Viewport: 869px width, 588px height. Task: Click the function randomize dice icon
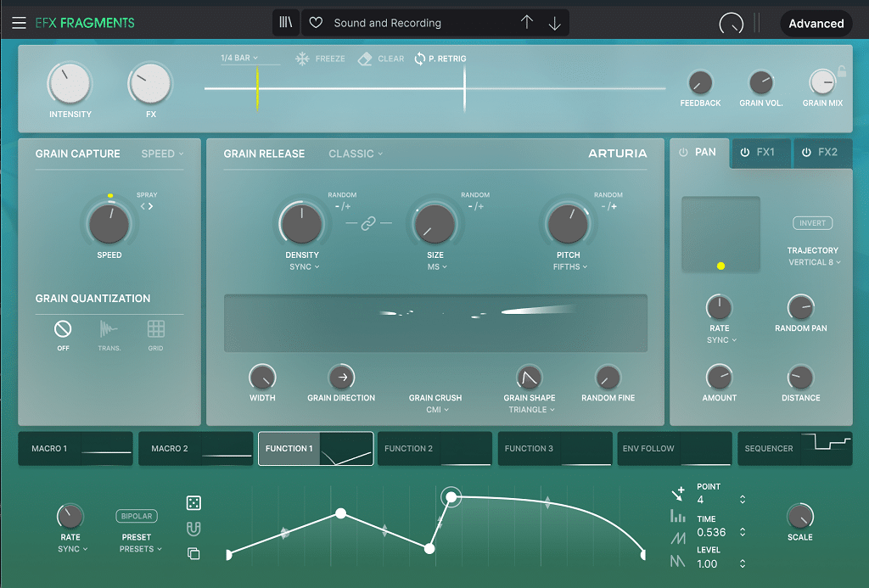coord(194,502)
